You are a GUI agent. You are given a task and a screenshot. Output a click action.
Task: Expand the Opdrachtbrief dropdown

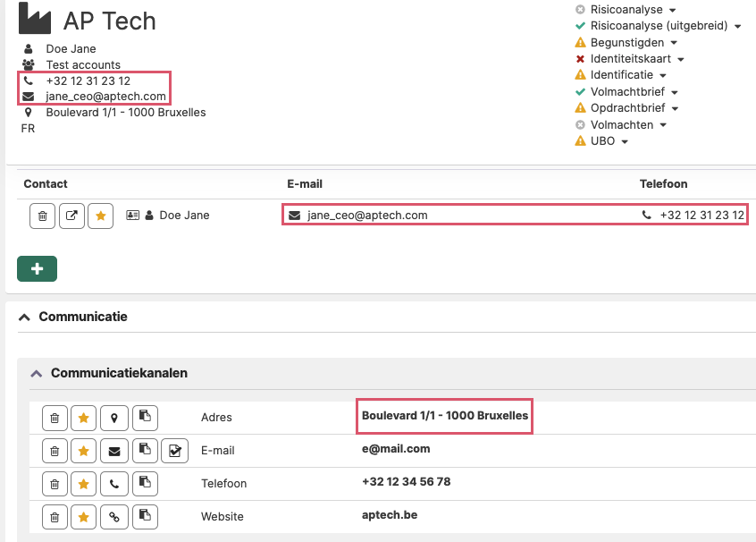pos(675,108)
